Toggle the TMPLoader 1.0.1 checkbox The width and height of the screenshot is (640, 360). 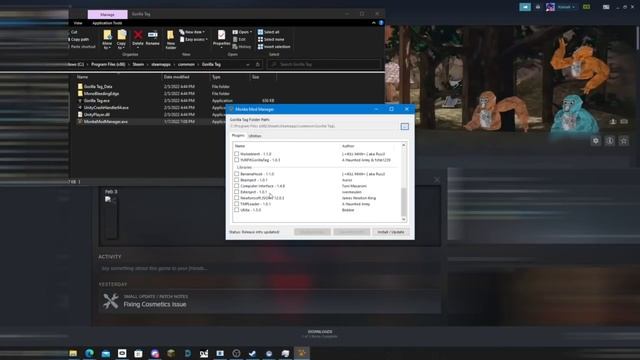click(236, 204)
